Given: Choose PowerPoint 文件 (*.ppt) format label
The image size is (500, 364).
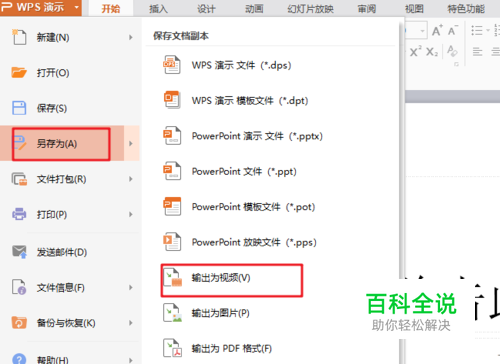Looking at the screenshot, I should pos(244,171).
